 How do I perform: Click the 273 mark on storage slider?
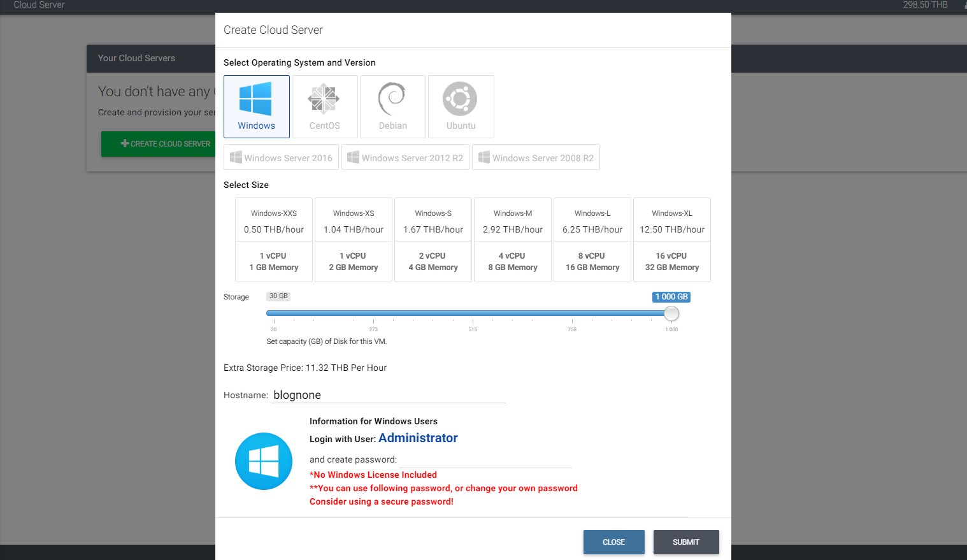pyautogui.click(x=373, y=329)
